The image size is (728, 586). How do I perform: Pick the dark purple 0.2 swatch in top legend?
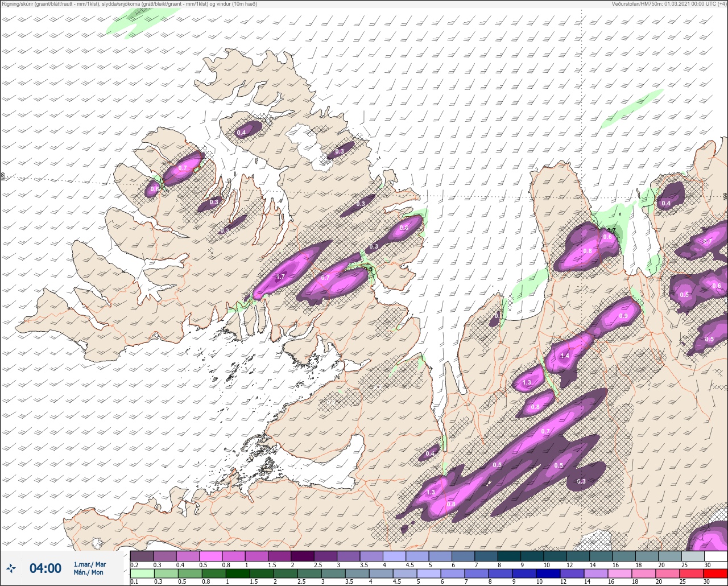[142, 556]
